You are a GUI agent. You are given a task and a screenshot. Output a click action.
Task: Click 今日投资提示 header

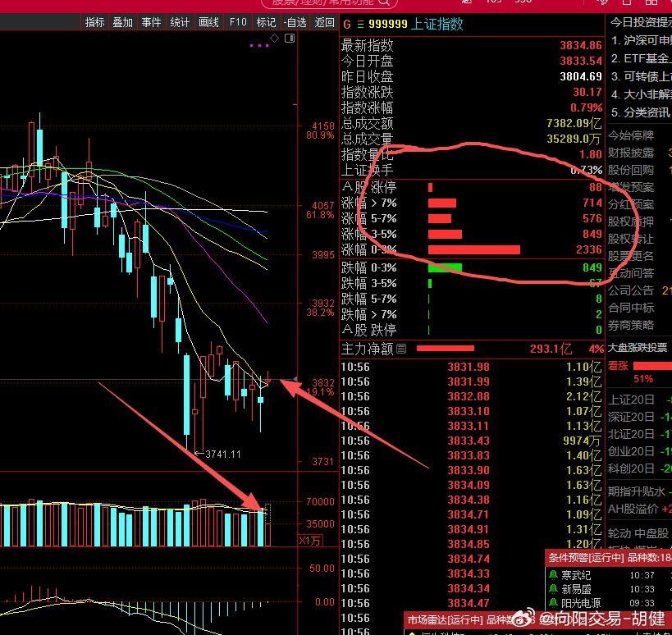coord(641,23)
